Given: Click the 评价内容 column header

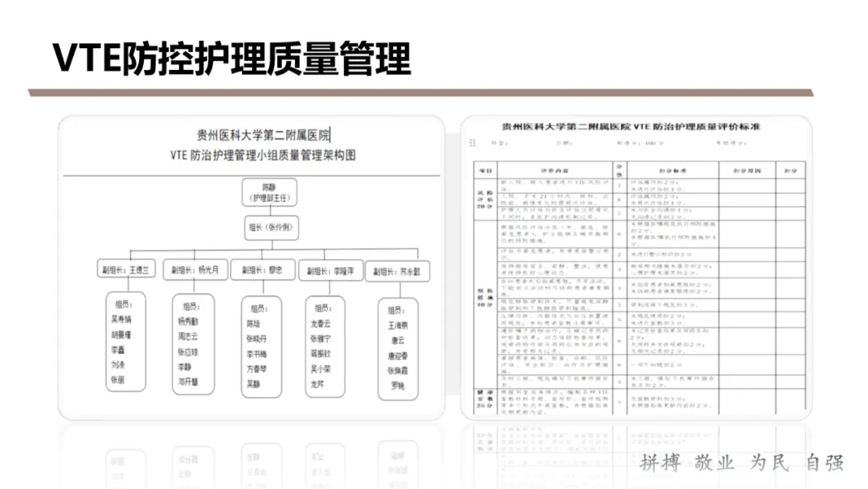Looking at the screenshot, I should (x=554, y=171).
